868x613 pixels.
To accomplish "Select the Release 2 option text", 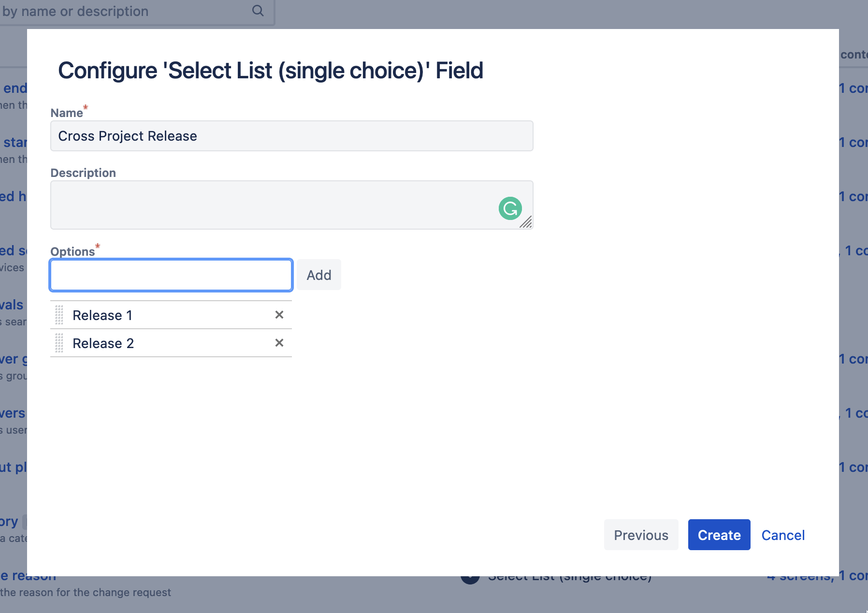I will tap(103, 343).
